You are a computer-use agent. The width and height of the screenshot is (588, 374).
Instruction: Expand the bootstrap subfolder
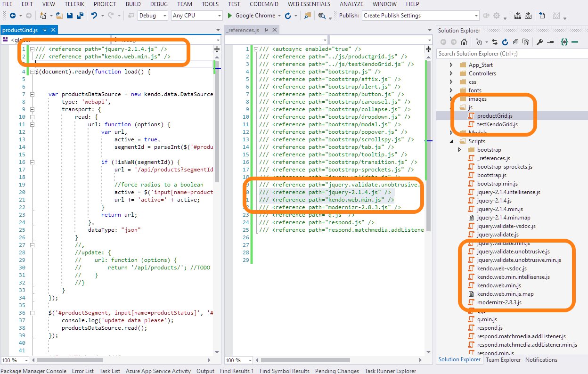460,150
